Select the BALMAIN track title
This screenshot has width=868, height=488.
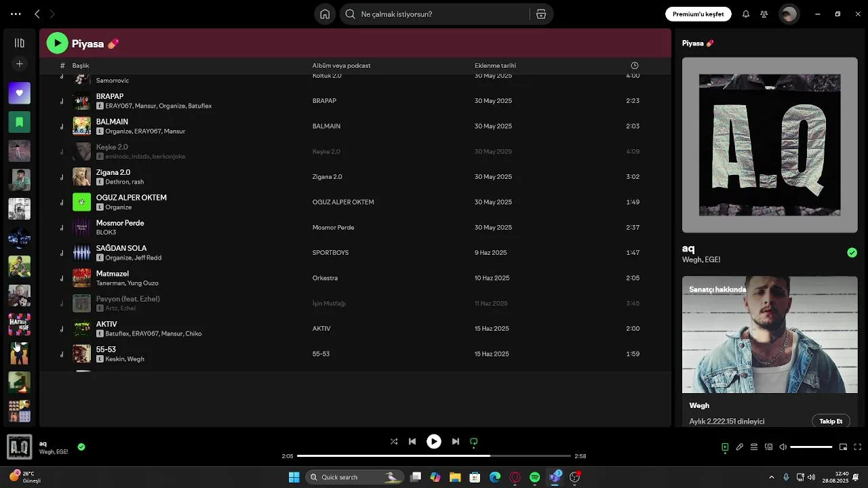(x=112, y=122)
